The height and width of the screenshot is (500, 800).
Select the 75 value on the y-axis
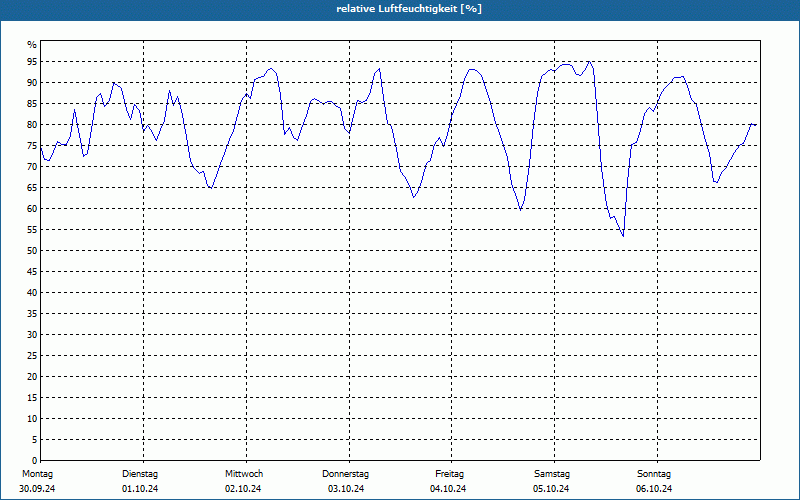tap(32, 145)
